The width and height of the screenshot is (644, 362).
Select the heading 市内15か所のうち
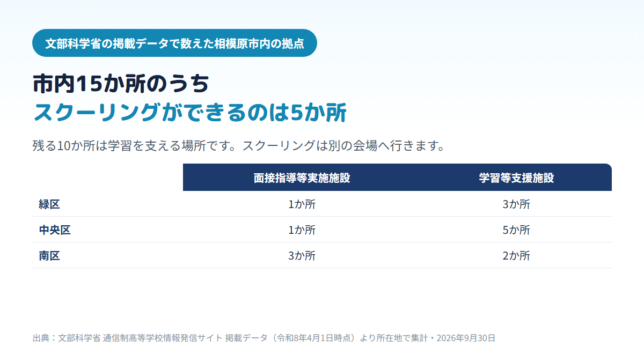[x=121, y=84]
